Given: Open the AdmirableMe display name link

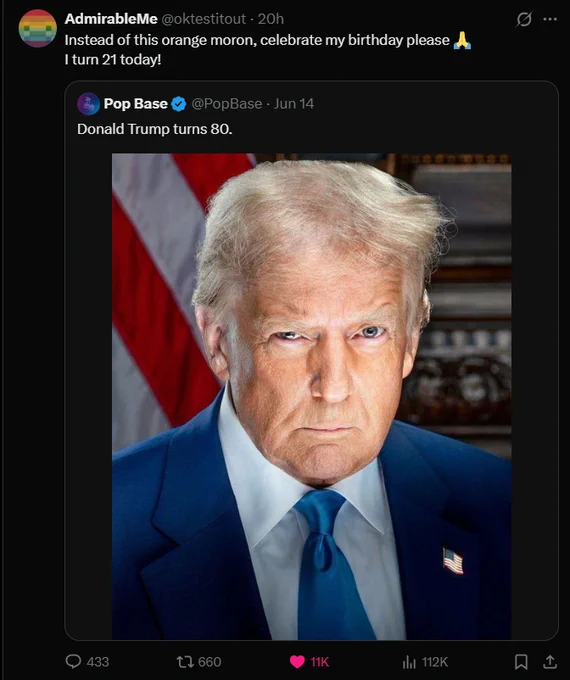Looking at the screenshot, I should [111, 19].
